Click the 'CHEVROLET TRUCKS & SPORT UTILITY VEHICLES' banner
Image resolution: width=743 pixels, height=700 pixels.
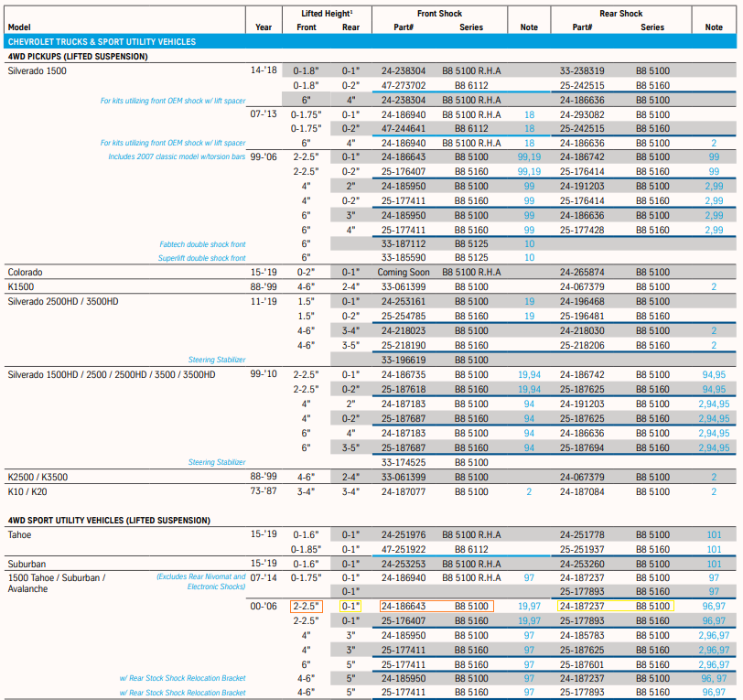(x=370, y=42)
